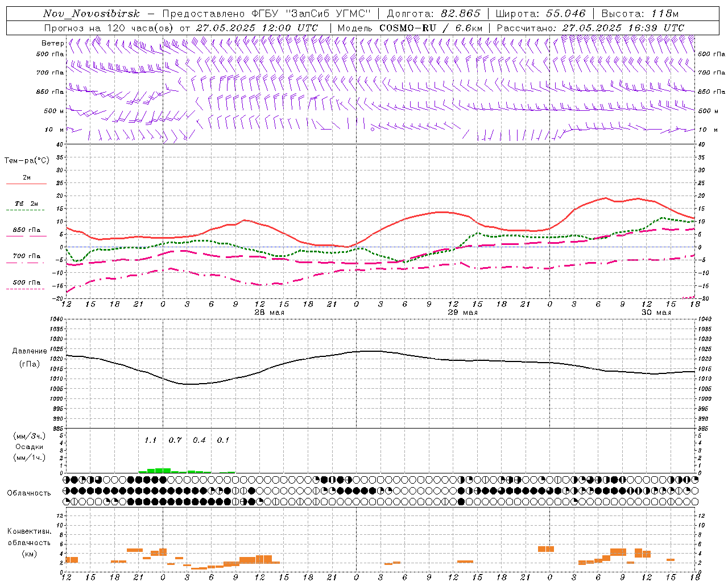This screenshot has width=728, height=582.
Task: Click the 3-hour precipitation value 0.1
Action: click(x=223, y=440)
